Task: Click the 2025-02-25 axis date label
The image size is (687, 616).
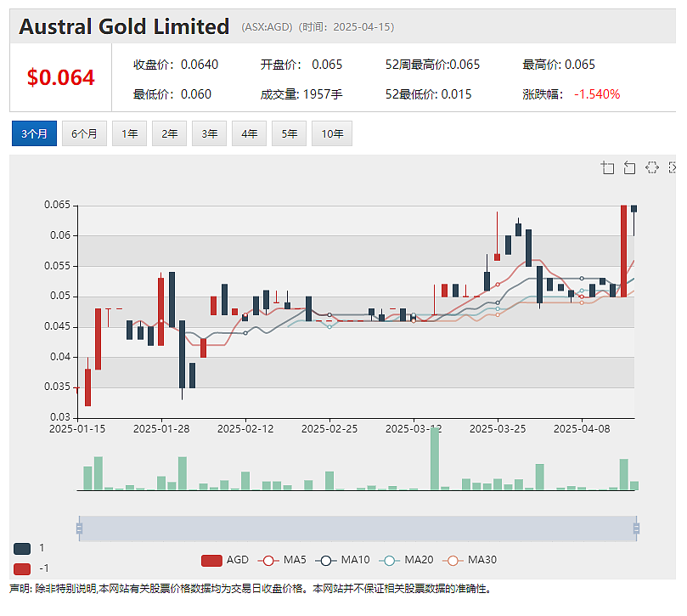Action: click(x=329, y=429)
